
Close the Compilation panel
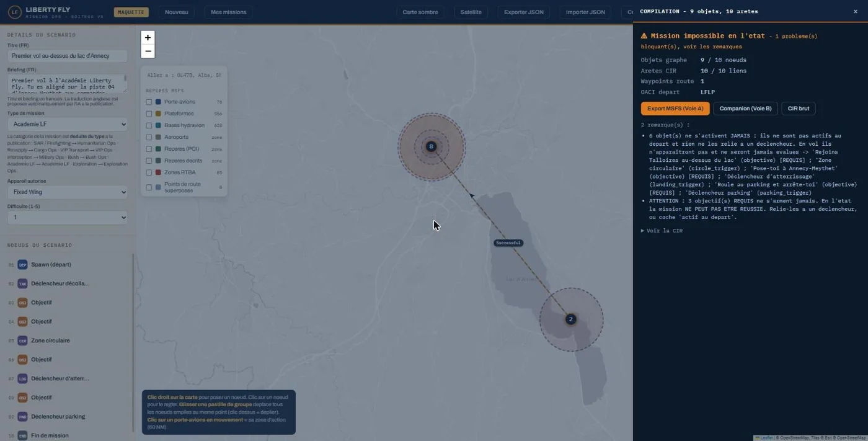(855, 11)
